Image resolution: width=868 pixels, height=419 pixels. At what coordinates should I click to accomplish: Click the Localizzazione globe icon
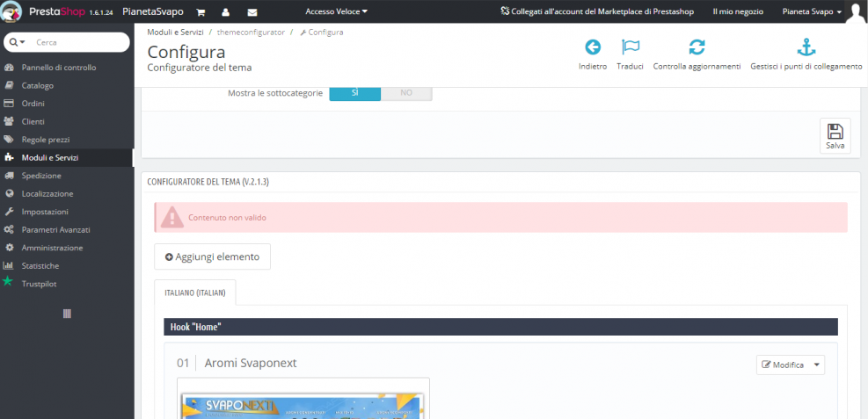8,193
